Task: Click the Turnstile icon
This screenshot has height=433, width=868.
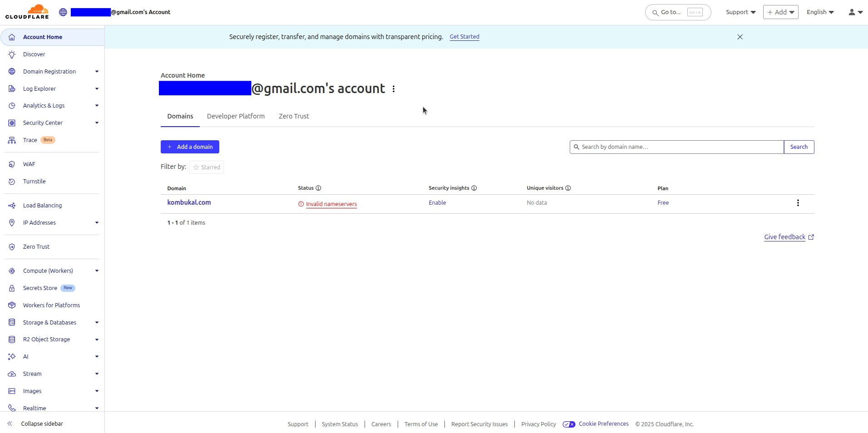Action: pos(12,182)
